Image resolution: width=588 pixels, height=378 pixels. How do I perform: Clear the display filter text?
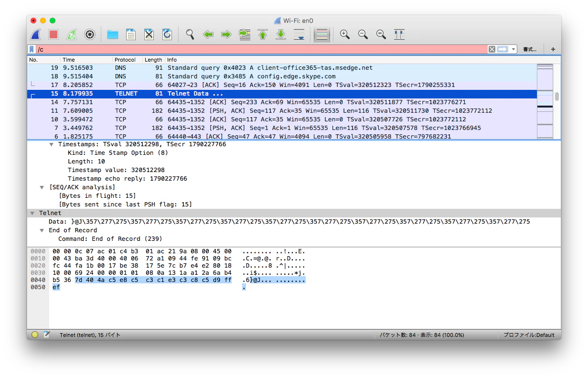pyautogui.click(x=492, y=49)
